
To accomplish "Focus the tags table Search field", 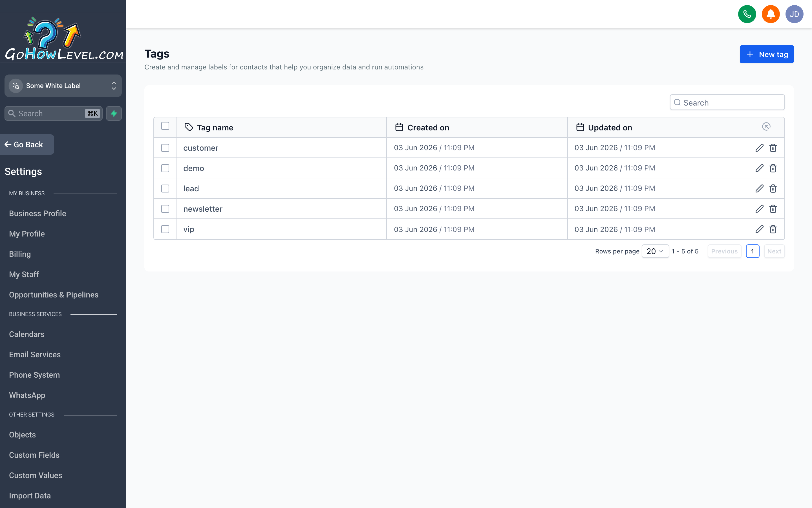I will 727,102.
